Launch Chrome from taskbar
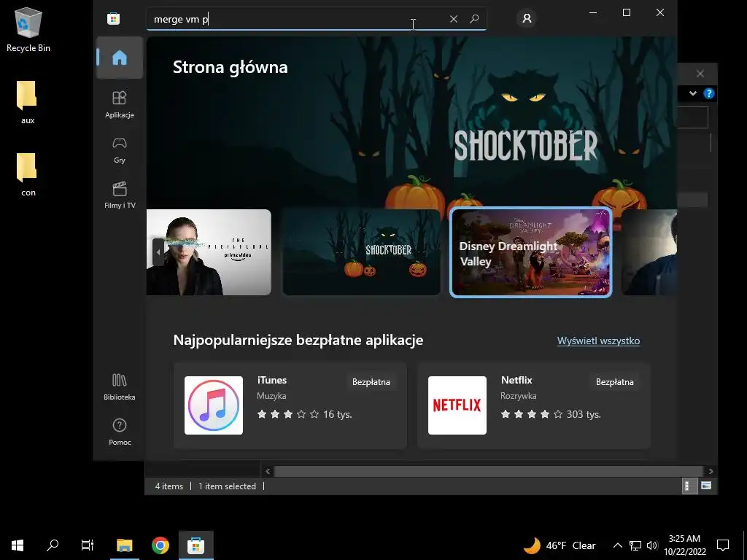Screen dimensions: 747x560 click(x=160, y=545)
